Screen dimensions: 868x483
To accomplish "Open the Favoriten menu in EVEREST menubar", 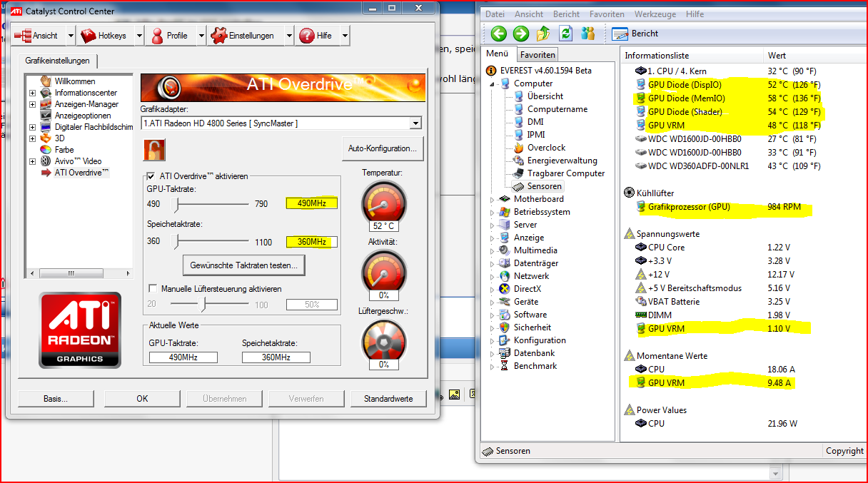I will 607,14.
